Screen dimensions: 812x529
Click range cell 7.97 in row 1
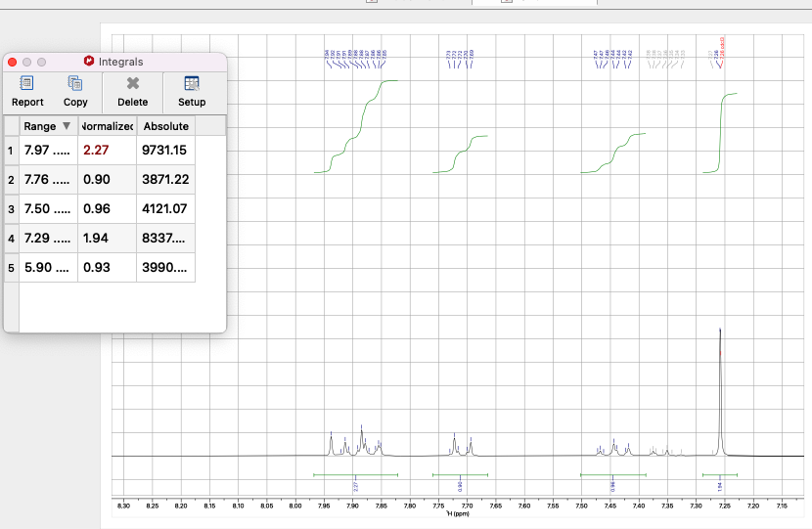pyautogui.click(x=48, y=151)
